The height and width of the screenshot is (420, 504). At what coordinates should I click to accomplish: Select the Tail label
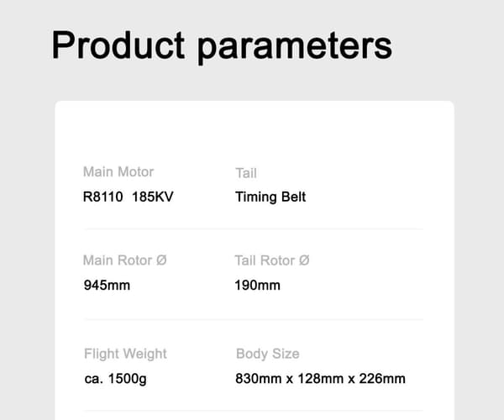pyautogui.click(x=246, y=173)
